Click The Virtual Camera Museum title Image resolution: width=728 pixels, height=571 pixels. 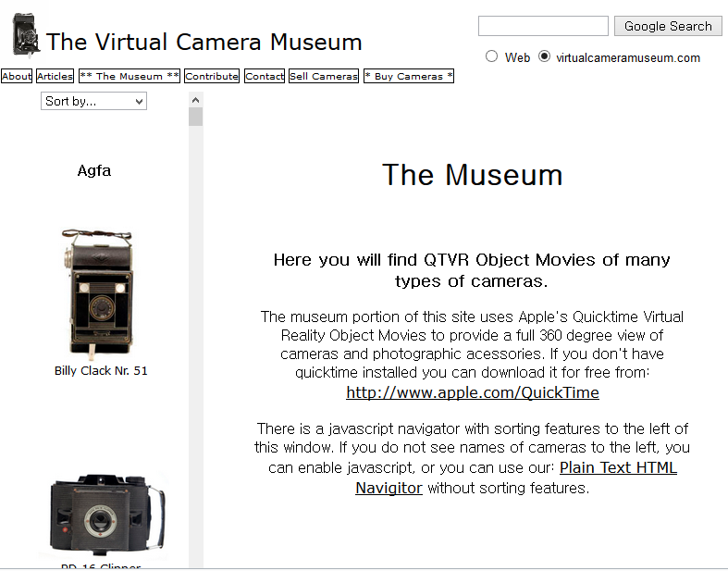tap(204, 42)
